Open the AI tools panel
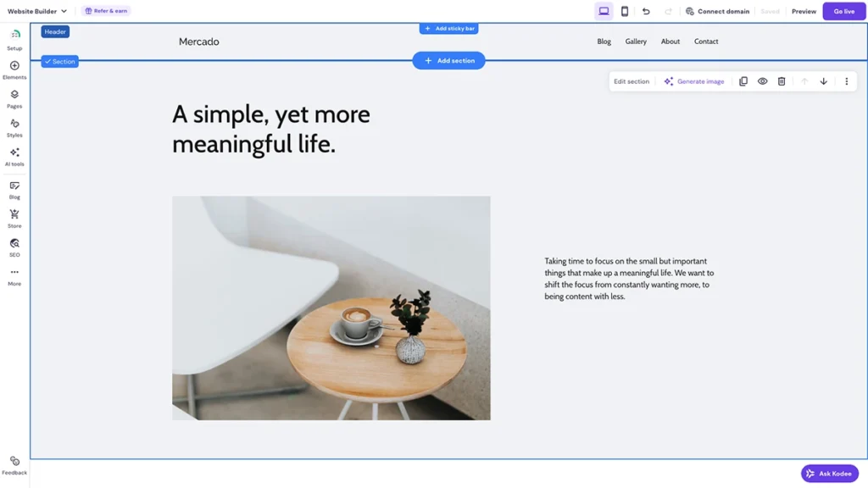The width and height of the screenshot is (868, 488). tap(14, 156)
